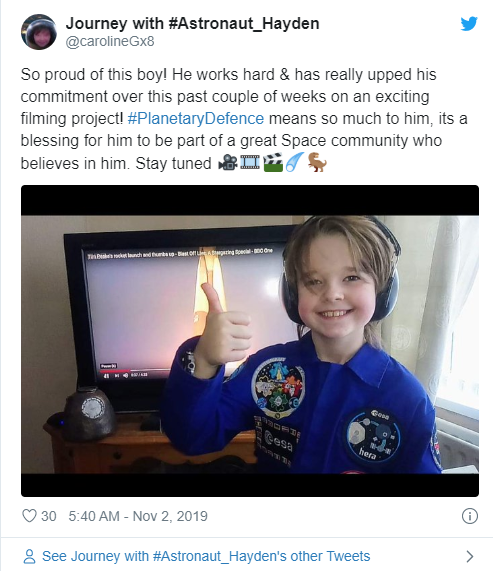This screenshot has height=571, width=493.
Task: Click the round profile avatar picture
Action: coord(39,32)
